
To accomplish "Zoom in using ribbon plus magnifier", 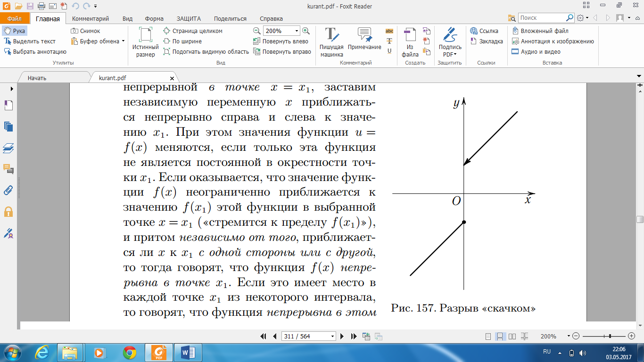I will tap(305, 31).
